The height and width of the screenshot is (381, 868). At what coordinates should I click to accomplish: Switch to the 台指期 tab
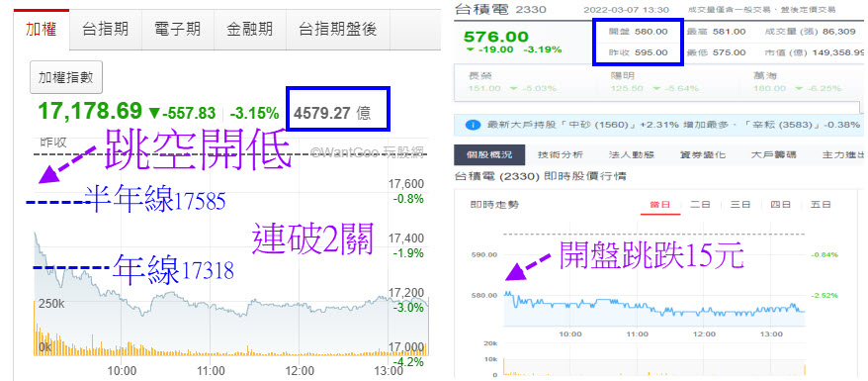click(x=105, y=30)
